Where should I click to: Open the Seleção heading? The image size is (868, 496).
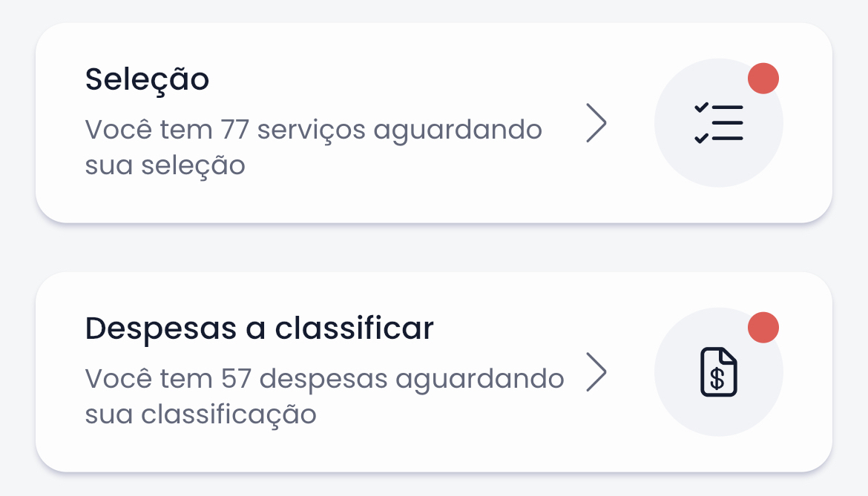click(x=147, y=79)
